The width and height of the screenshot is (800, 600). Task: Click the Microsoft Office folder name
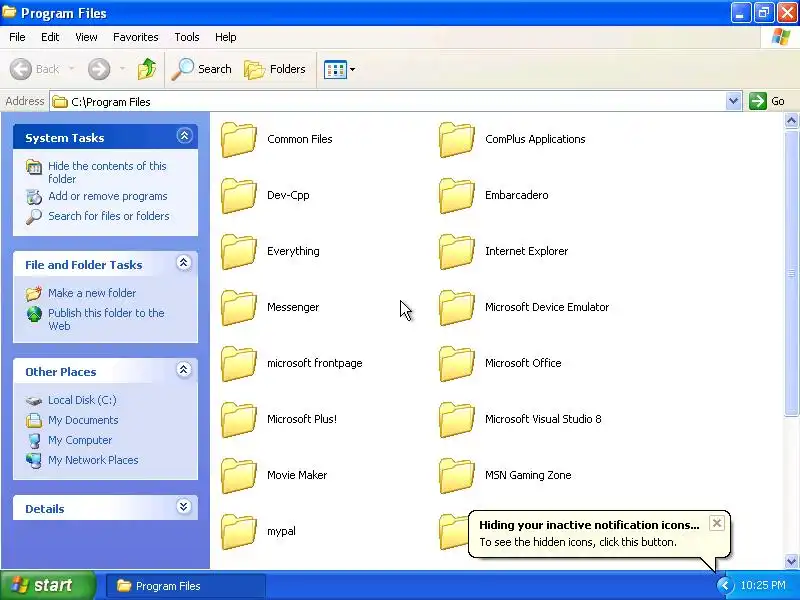click(x=523, y=363)
